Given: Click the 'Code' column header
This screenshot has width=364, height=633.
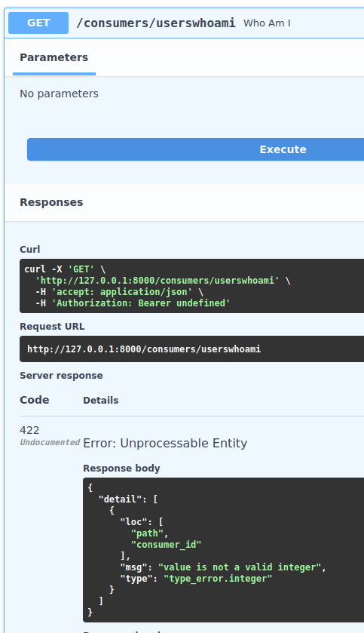Looking at the screenshot, I should pyautogui.click(x=35, y=400).
